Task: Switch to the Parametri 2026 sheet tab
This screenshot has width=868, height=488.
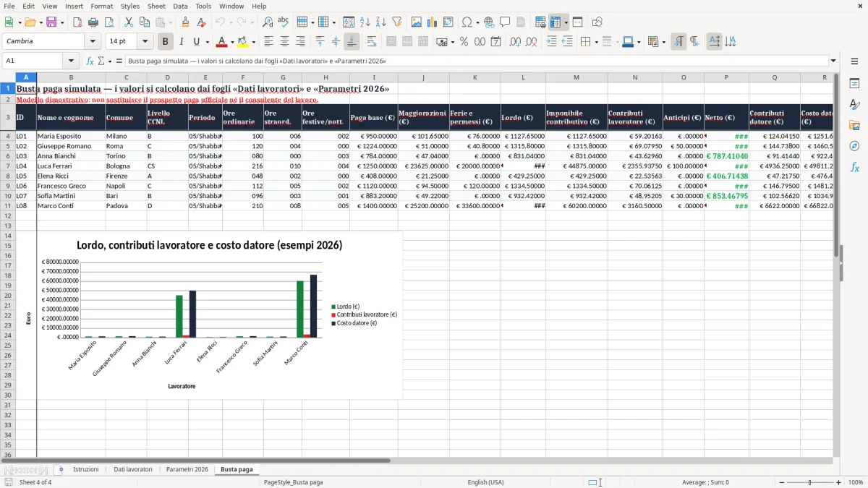Action: pyautogui.click(x=187, y=469)
